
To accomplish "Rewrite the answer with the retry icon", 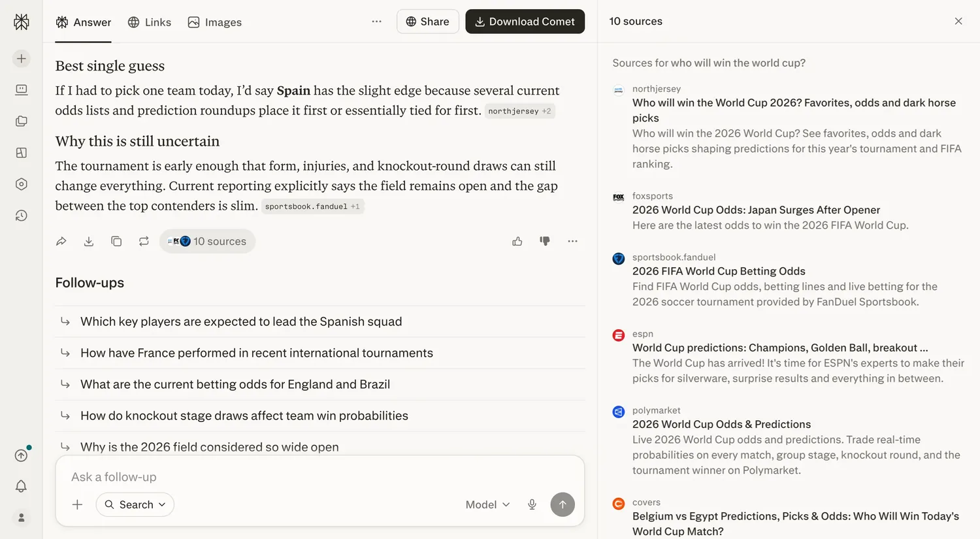I will pyautogui.click(x=144, y=241).
